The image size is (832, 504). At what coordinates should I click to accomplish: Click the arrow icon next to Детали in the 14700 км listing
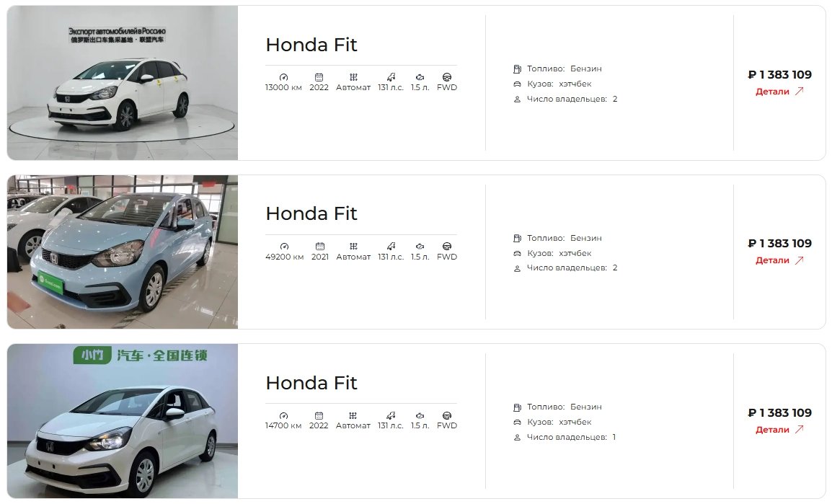[x=799, y=429]
